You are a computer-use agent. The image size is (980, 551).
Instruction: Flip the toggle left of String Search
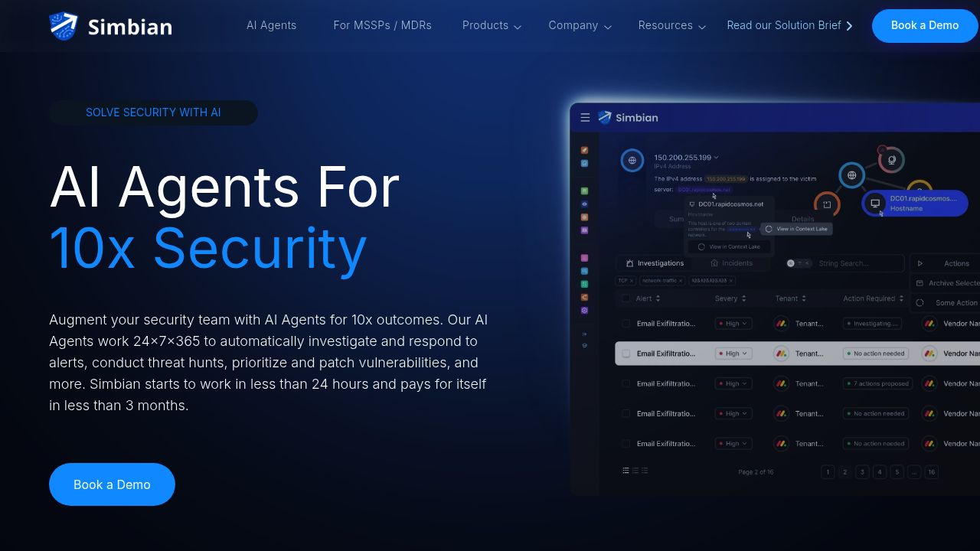[799, 263]
